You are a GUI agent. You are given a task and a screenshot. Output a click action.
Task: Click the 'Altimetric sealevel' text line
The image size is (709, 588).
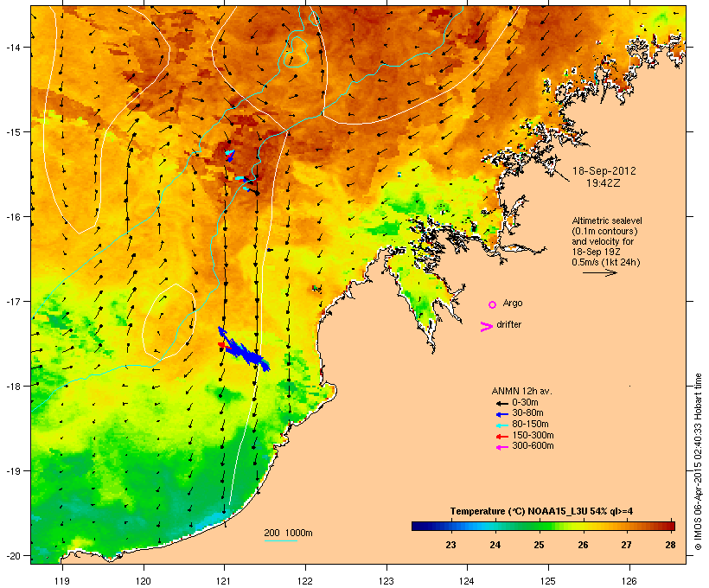click(x=607, y=220)
